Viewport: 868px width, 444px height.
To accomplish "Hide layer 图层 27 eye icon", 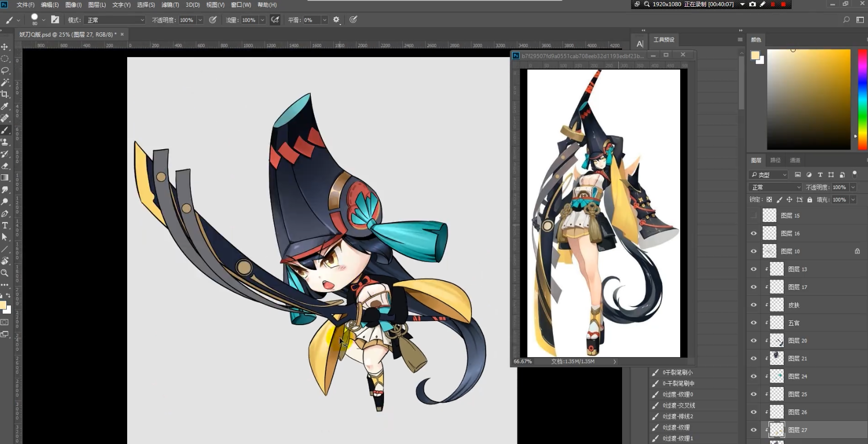I will click(x=753, y=430).
